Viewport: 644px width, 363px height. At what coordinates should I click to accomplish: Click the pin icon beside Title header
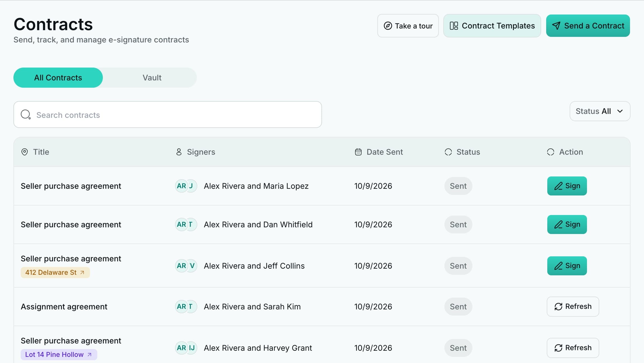25,152
